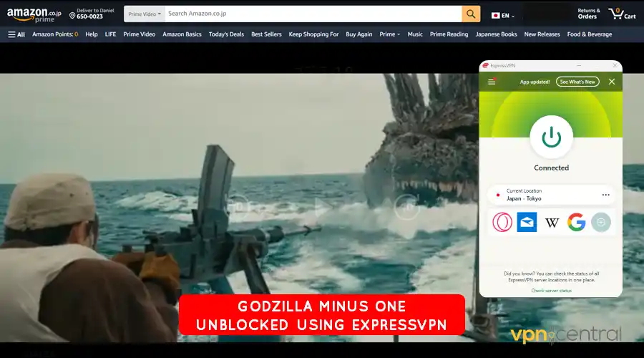Open New Releases link
Image resolution: width=644 pixels, height=358 pixels.
point(542,34)
